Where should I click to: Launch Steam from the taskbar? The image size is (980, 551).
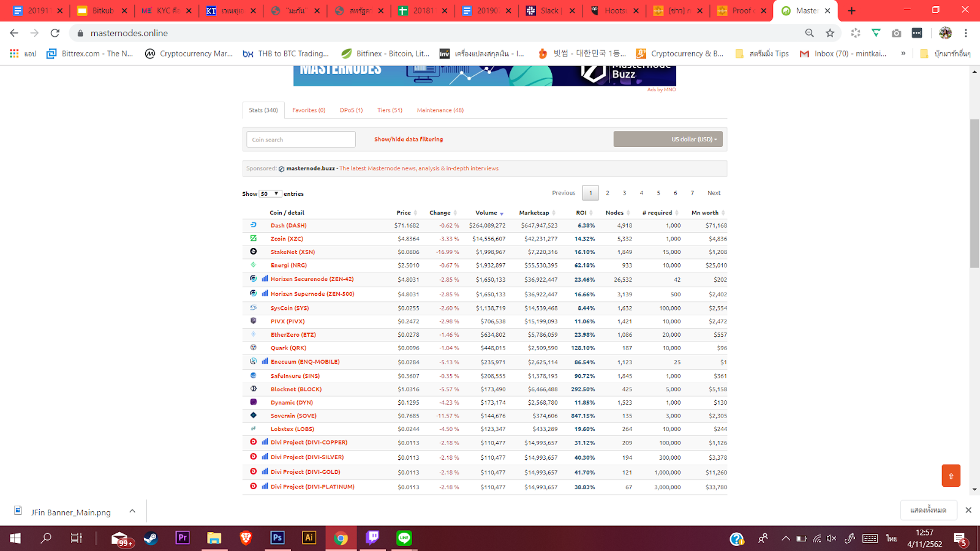(x=151, y=538)
